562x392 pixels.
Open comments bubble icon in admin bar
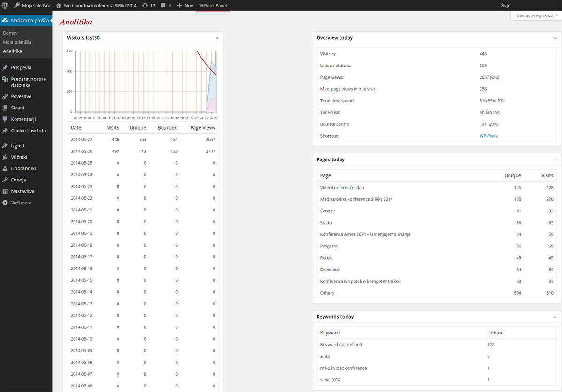click(x=163, y=5)
